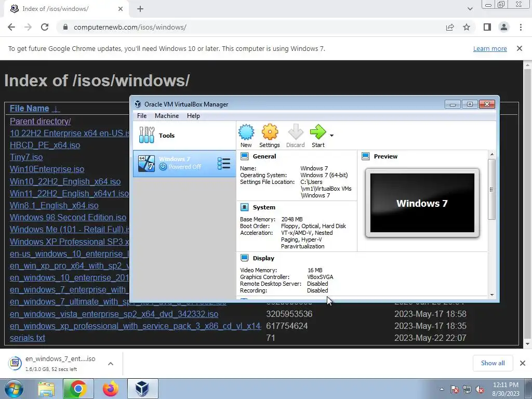Click the volume tray icon
The height and width of the screenshot is (399, 532).
tap(480, 390)
